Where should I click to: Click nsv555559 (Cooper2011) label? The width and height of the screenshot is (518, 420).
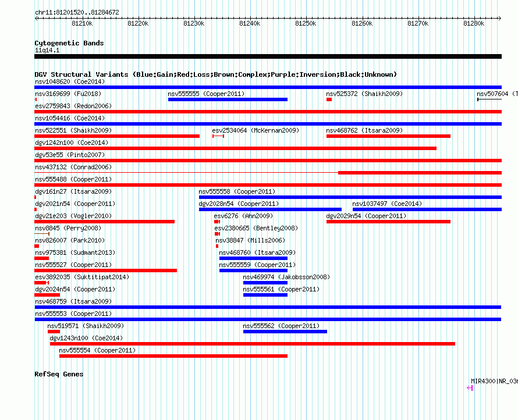(x=257, y=265)
